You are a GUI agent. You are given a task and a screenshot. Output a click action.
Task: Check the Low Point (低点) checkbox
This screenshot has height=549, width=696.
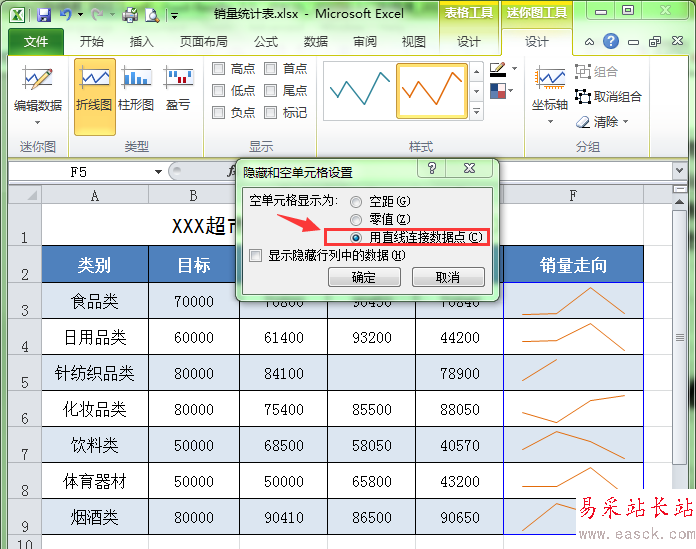tap(218, 91)
